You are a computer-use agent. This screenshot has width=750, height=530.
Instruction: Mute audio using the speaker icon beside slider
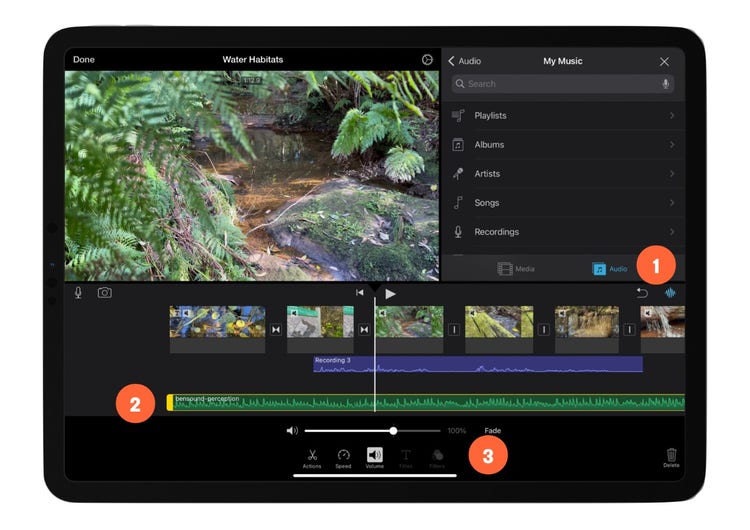click(292, 431)
